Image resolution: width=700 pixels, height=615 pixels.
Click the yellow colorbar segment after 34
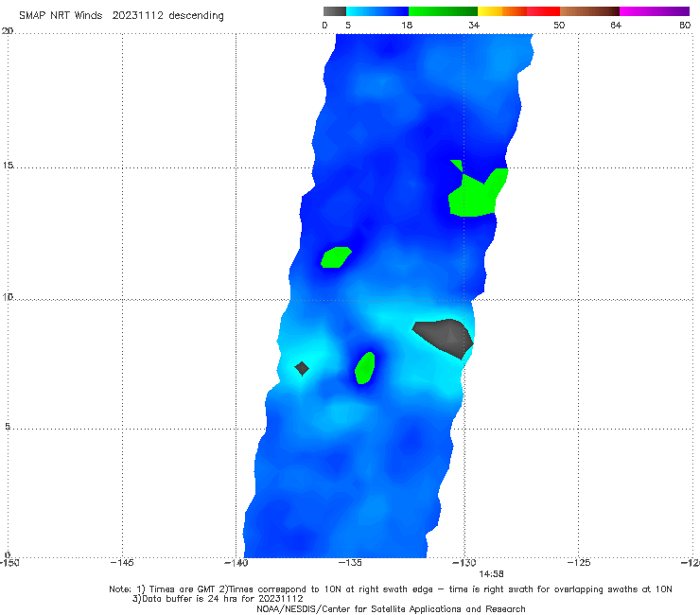click(490, 11)
